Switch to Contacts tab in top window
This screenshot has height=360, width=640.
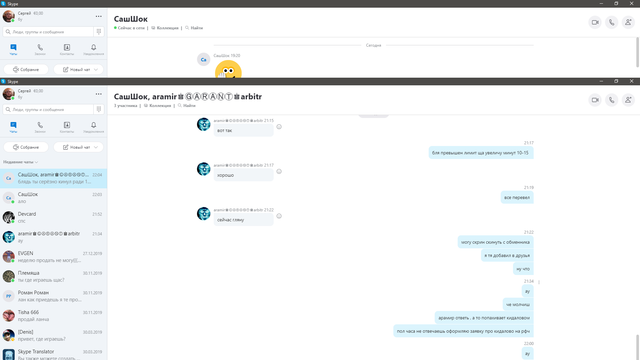coord(67,49)
